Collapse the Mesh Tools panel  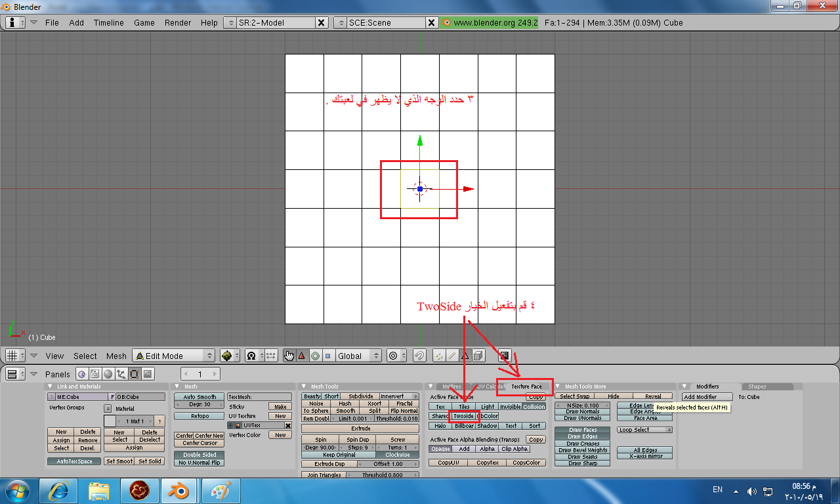(304, 387)
